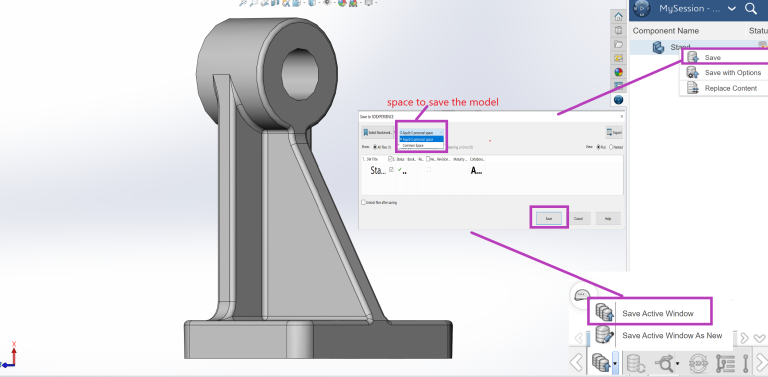Choose Save with Options from context menu
Image resolution: width=768 pixels, height=377 pixels.
[733, 72]
